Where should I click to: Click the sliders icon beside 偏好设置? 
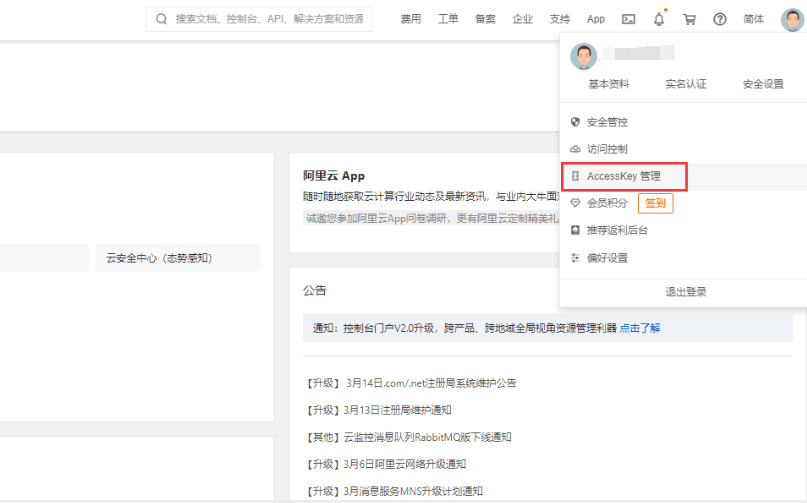coord(575,258)
